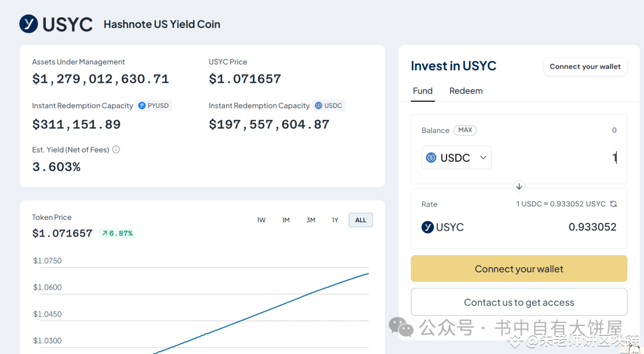
Task: Click the PYUSD token icon badge
Action: [x=142, y=105]
